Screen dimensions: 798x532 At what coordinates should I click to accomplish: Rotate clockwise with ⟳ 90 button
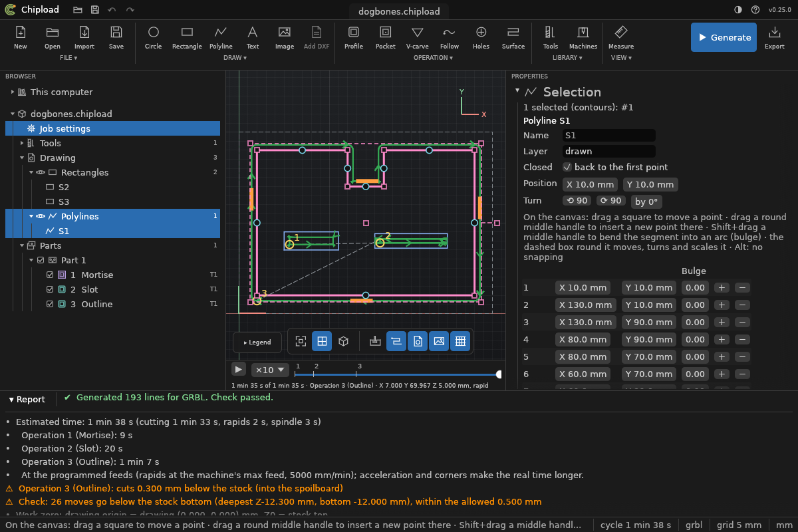pos(610,201)
